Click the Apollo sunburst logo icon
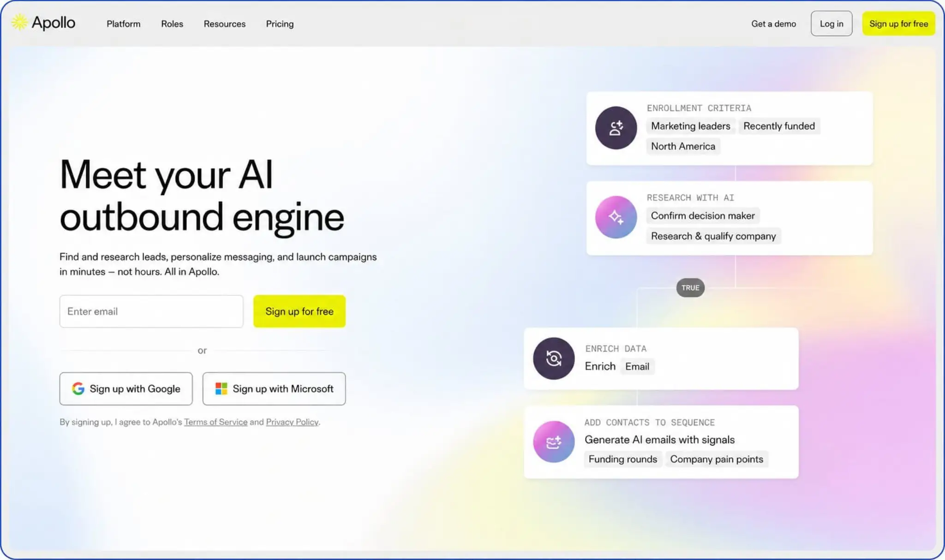 19,22
